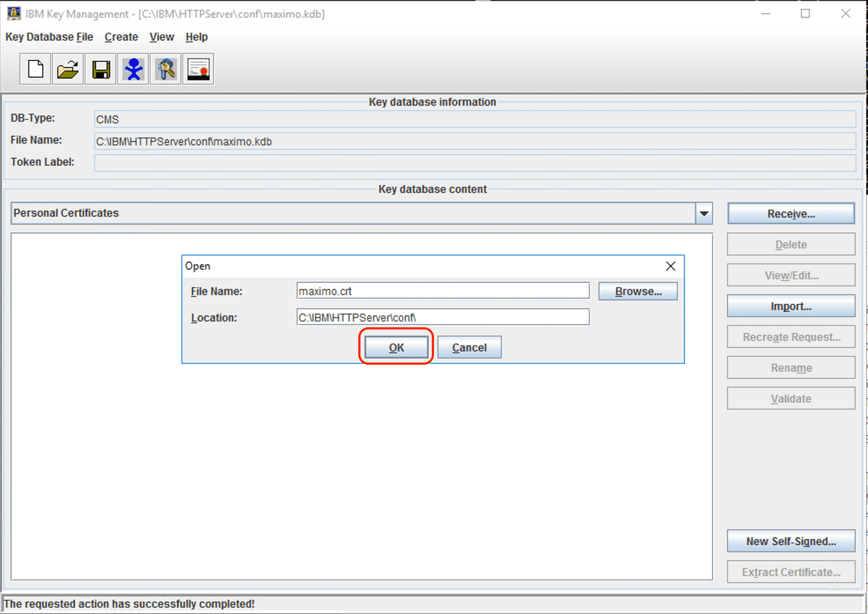The image size is (868, 614).
Task: Cancel the Open dialog
Action: [x=469, y=348]
